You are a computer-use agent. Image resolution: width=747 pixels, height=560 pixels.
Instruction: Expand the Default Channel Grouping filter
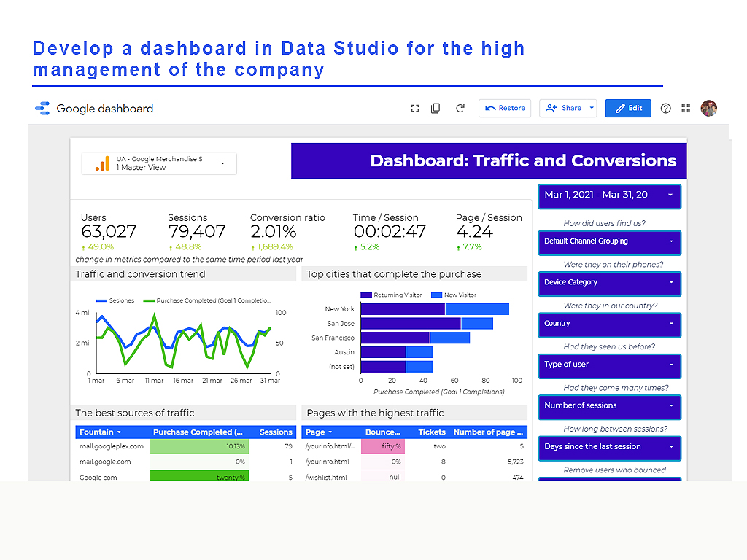point(609,242)
